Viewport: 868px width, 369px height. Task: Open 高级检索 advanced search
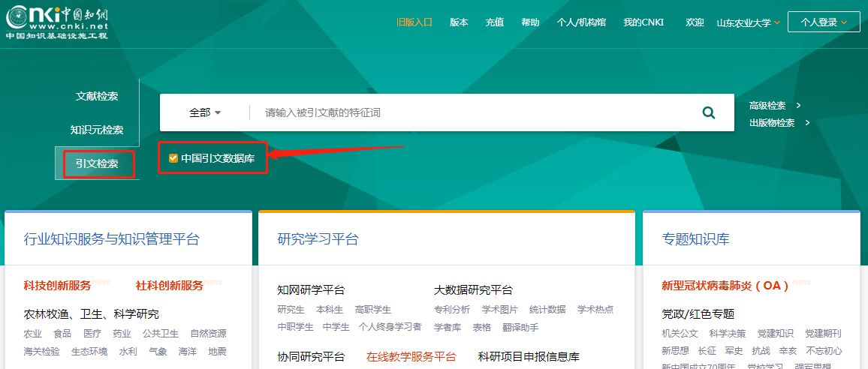click(767, 106)
